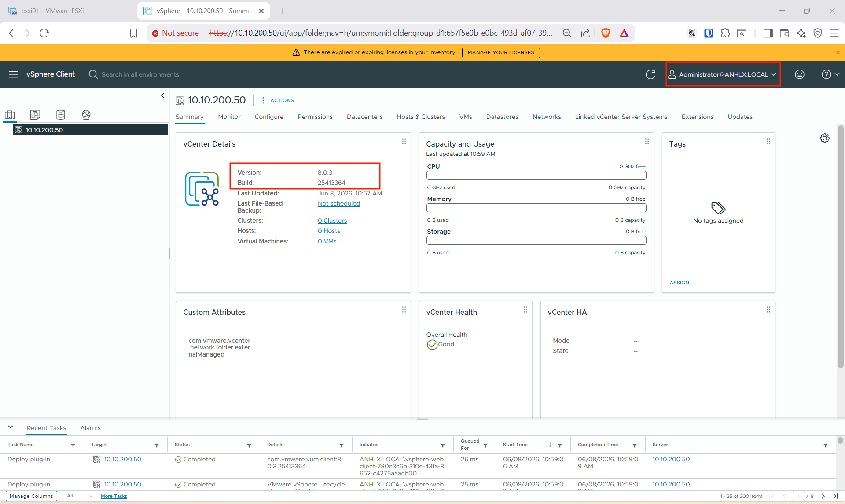Screen dimensions: 845x504
Task: Click the Storage usage bar
Action: coord(536,240)
